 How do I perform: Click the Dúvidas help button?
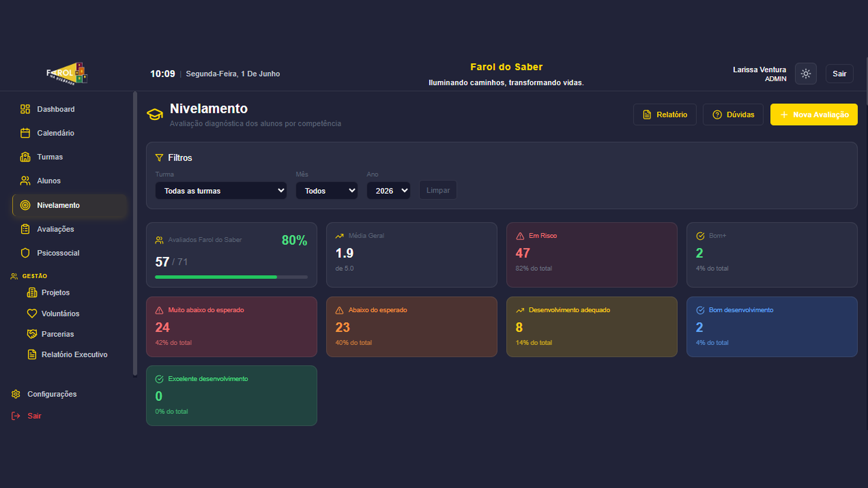pos(733,115)
